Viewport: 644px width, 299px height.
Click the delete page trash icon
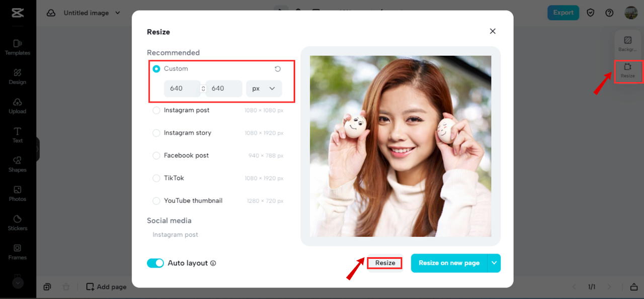pyautogui.click(x=66, y=287)
